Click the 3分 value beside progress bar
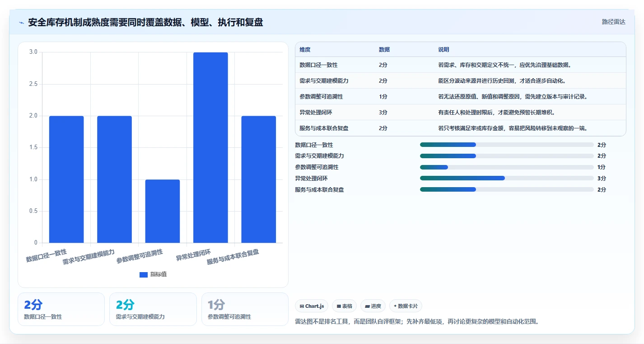 coord(602,179)
